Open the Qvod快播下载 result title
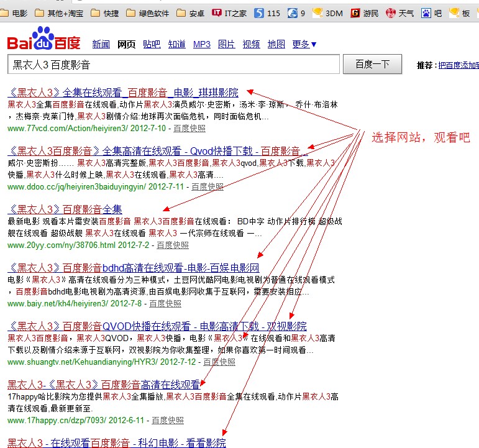Viewport: 479px width, 448px height. pos(158,151)
